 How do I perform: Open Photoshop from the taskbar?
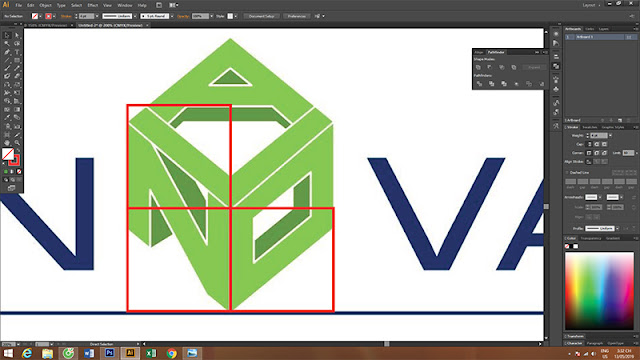coord(109,353)
